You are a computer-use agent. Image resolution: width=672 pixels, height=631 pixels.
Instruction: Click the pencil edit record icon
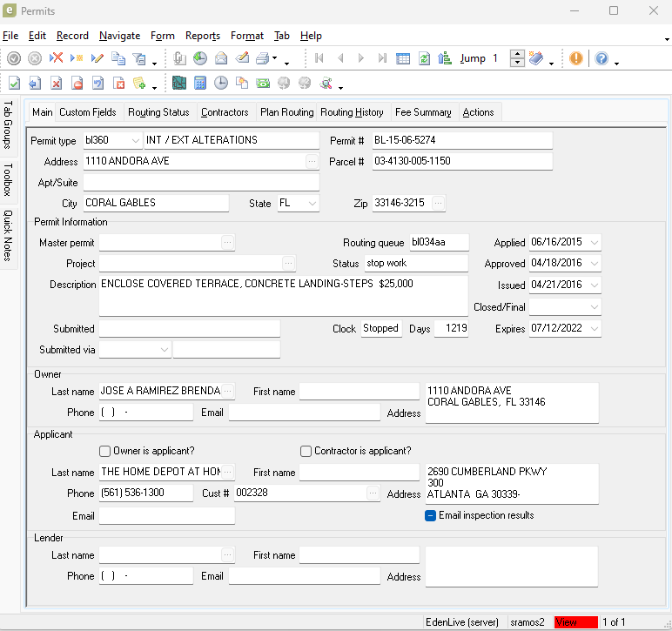97,58
